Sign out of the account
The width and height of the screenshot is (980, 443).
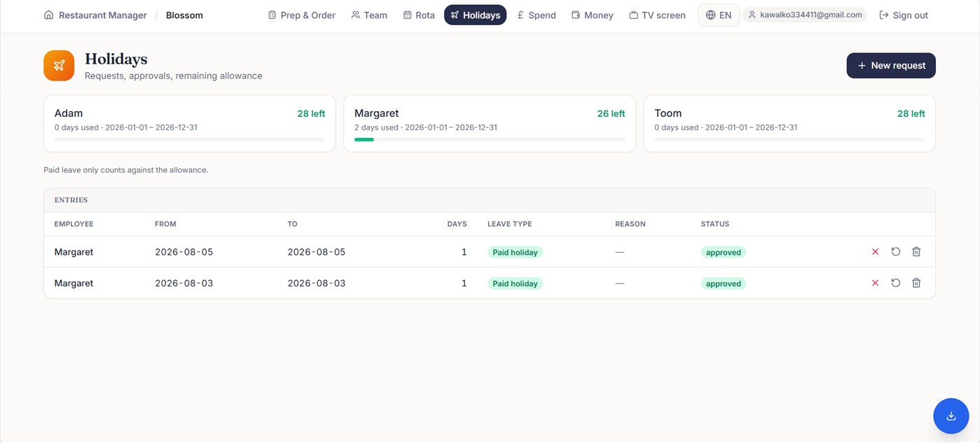(x=904, y=15)
